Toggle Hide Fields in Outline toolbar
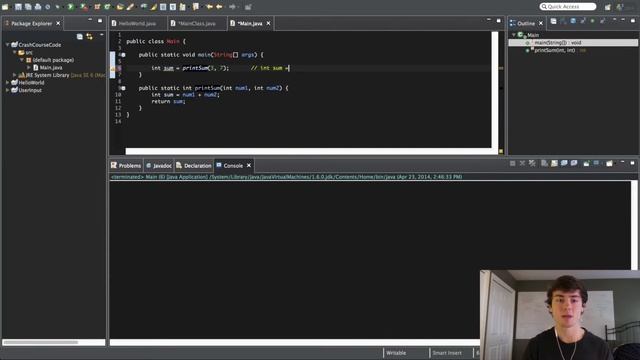The image size is (640, 360). pyautogui.click(x=573, y=21)
